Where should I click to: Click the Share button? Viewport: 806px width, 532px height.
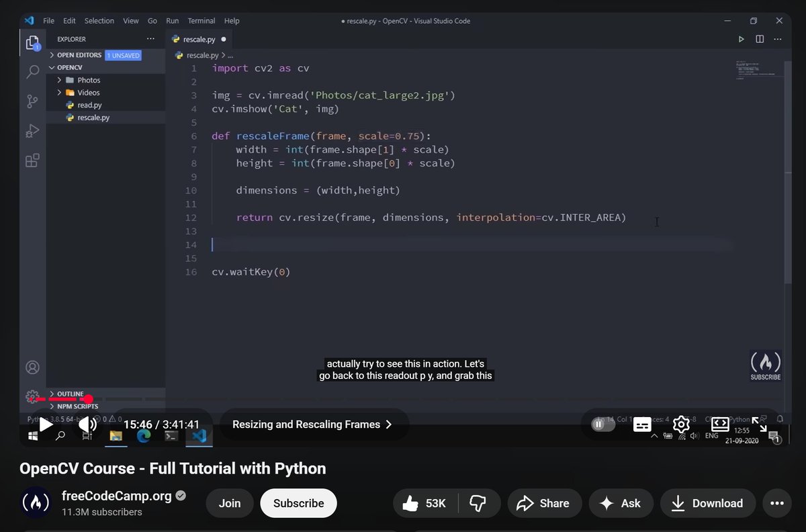coord(545,503)
